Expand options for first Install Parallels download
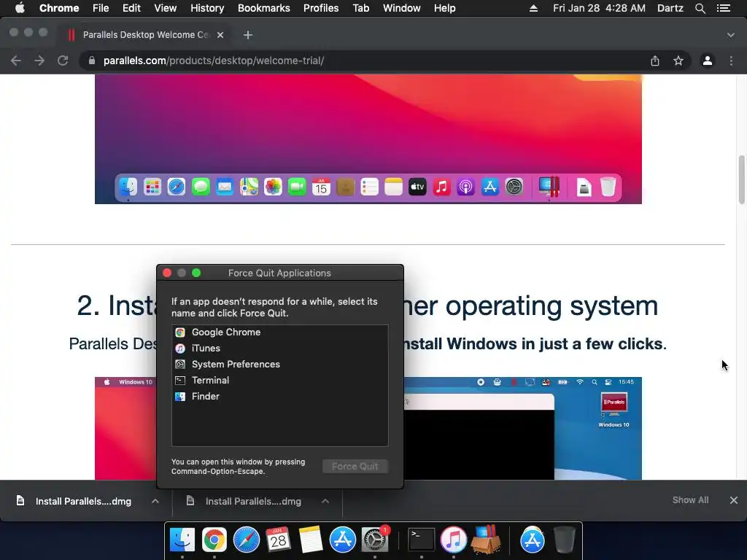The image size is (747, 560). pyautogui.click(x=155, y=501)
